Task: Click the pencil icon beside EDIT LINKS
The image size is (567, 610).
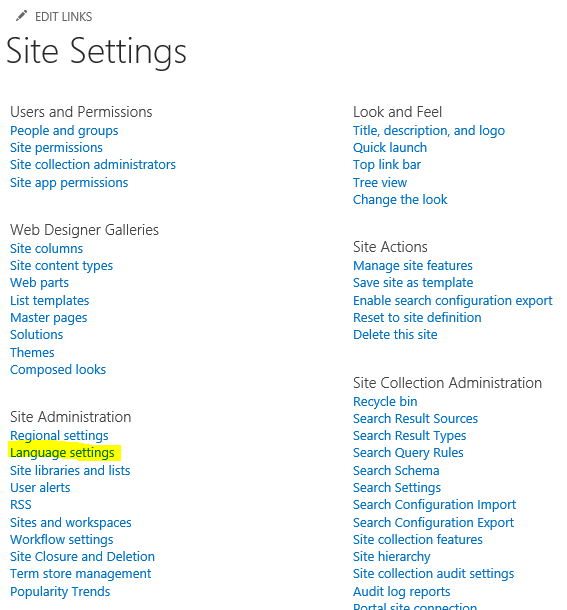Action: 21,16
